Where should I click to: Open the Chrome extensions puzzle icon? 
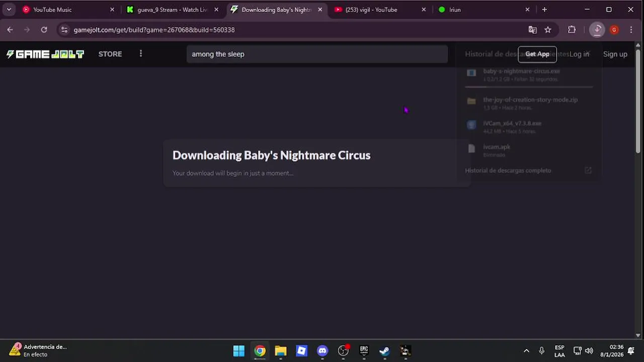click(x=572, y=30)
